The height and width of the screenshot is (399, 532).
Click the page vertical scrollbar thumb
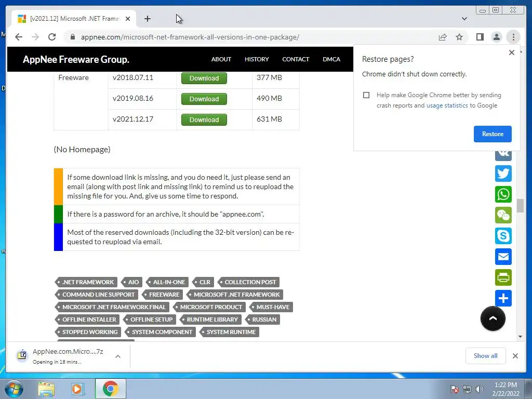[520, 206]
